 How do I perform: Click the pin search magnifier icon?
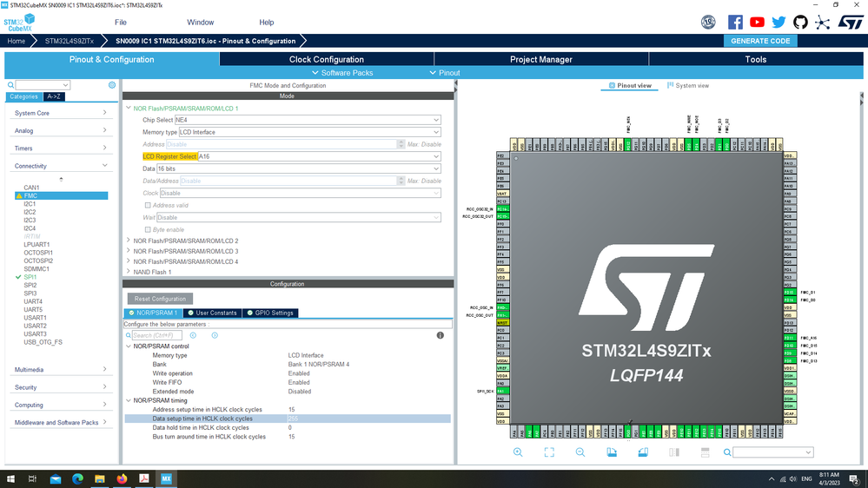click(727, 452)
